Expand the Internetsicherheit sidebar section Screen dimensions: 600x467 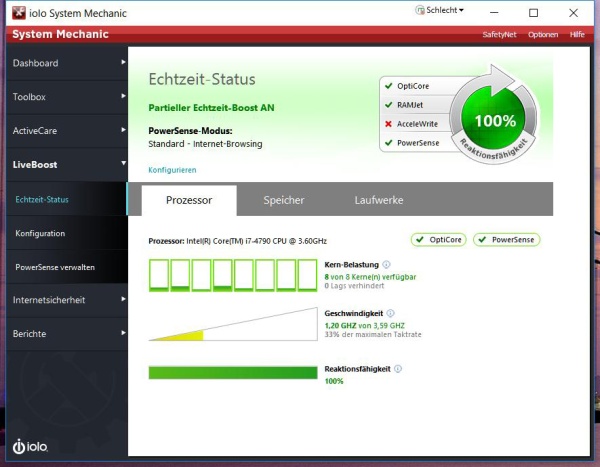pos(67,300)
